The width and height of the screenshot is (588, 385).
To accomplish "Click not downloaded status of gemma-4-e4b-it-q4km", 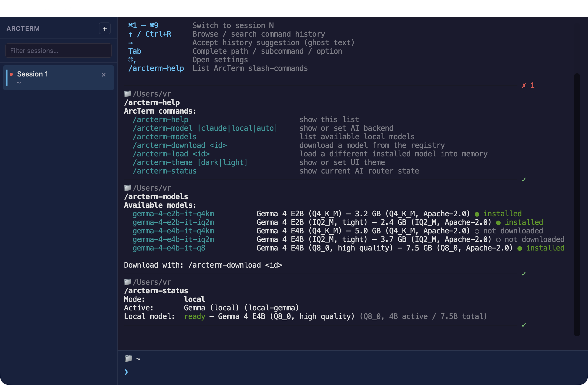I will [x=509, y=231].
